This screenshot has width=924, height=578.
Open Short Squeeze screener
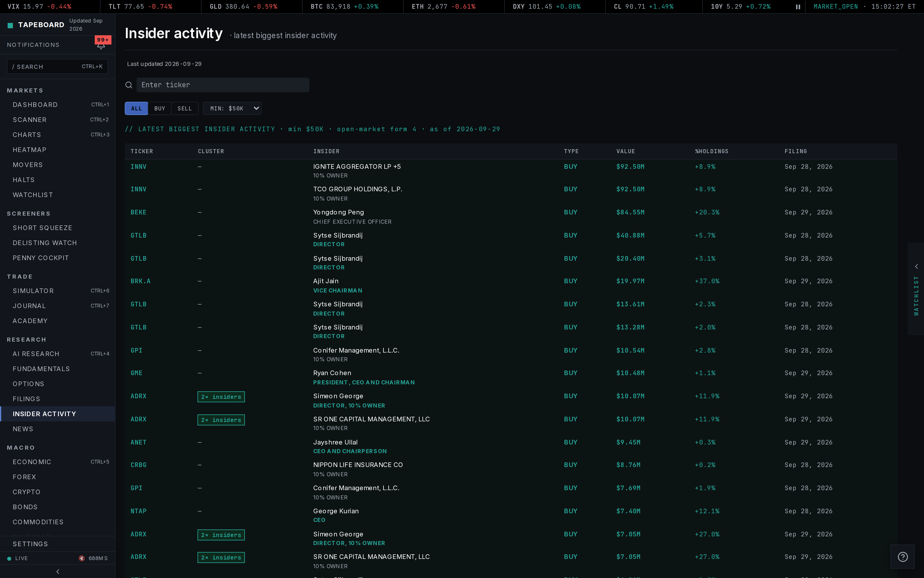tap(58, 228)
